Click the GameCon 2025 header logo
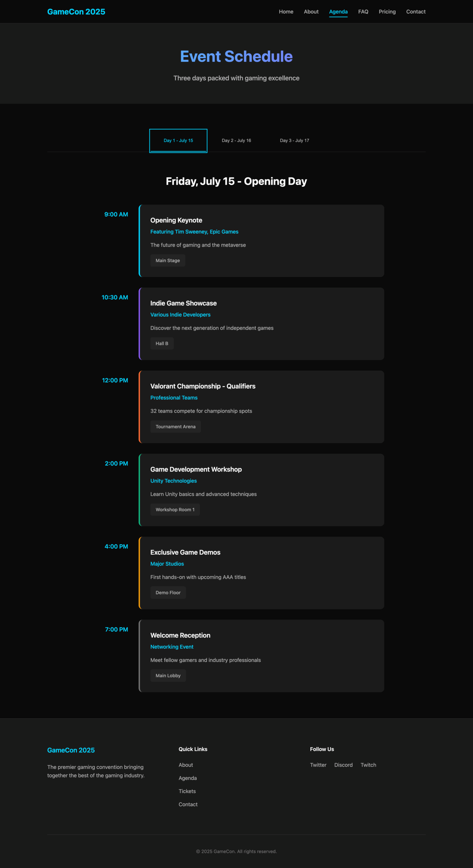 click(76, 12)
